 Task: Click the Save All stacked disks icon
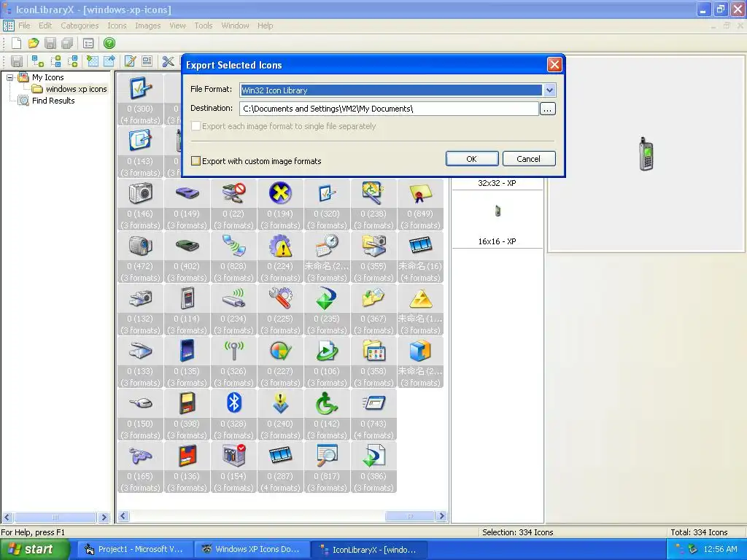coord(67,43)
